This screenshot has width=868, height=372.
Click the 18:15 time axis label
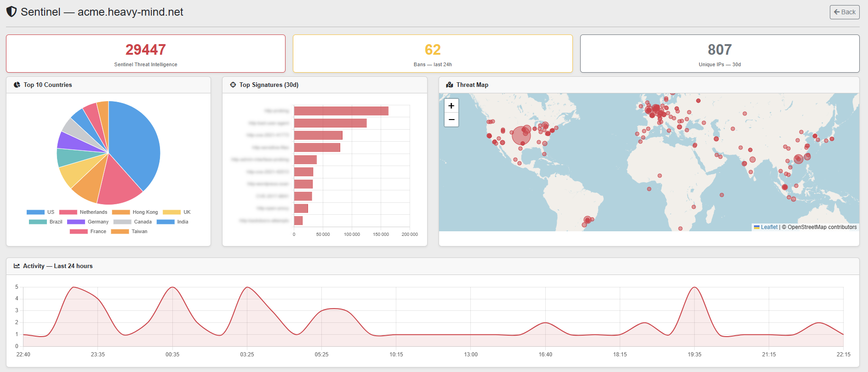click(620, 355)
